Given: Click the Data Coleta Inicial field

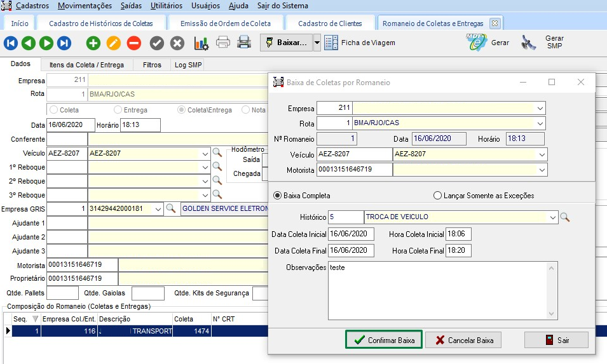Looking at the screenshot, I should 351,234.
